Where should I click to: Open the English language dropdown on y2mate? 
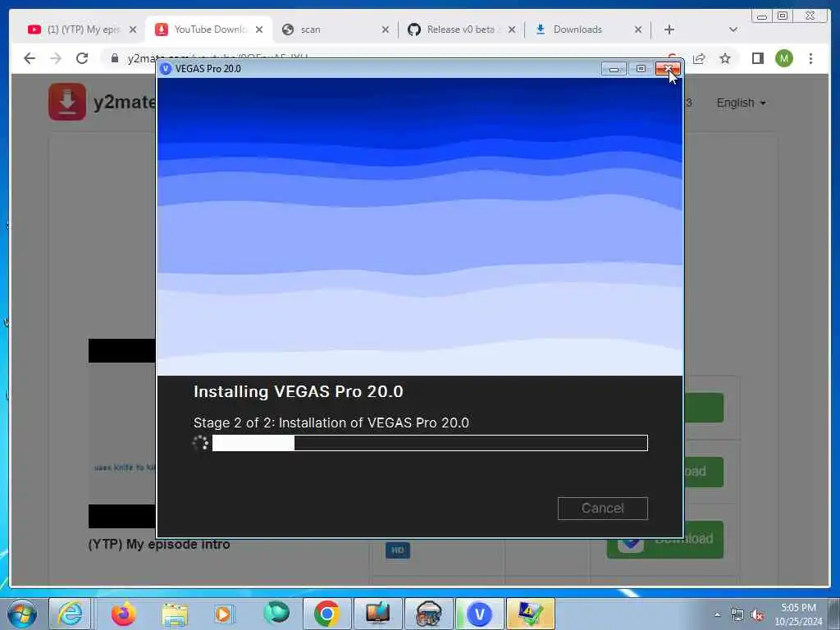coord(741,103)
